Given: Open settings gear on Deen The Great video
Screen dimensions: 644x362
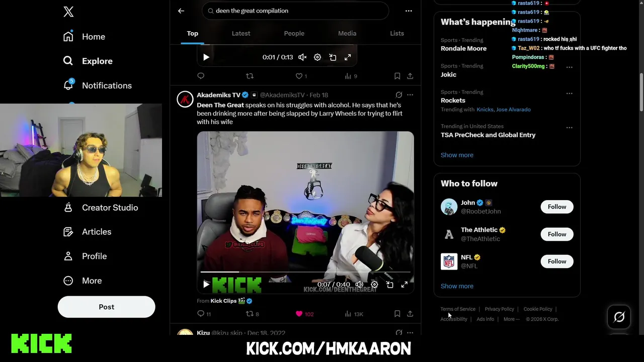Looking at the screenshot, I should coord(374,285).
